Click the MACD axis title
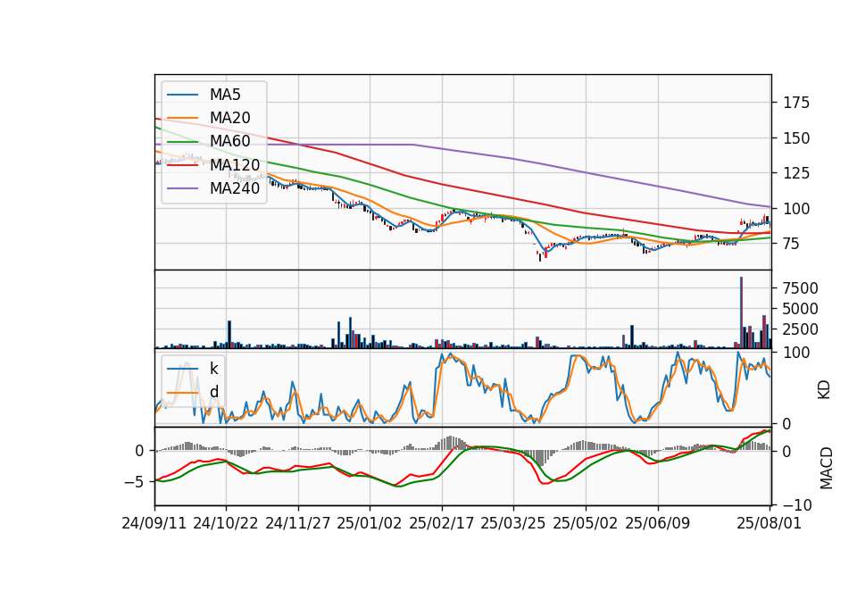 pos(827,469)
